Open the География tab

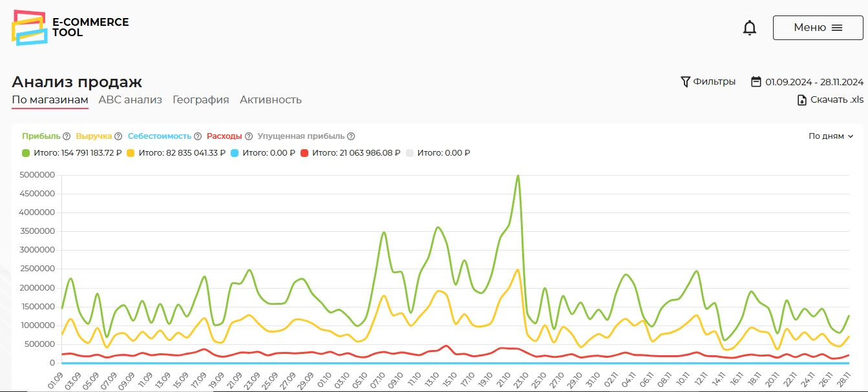pos(200,99)
